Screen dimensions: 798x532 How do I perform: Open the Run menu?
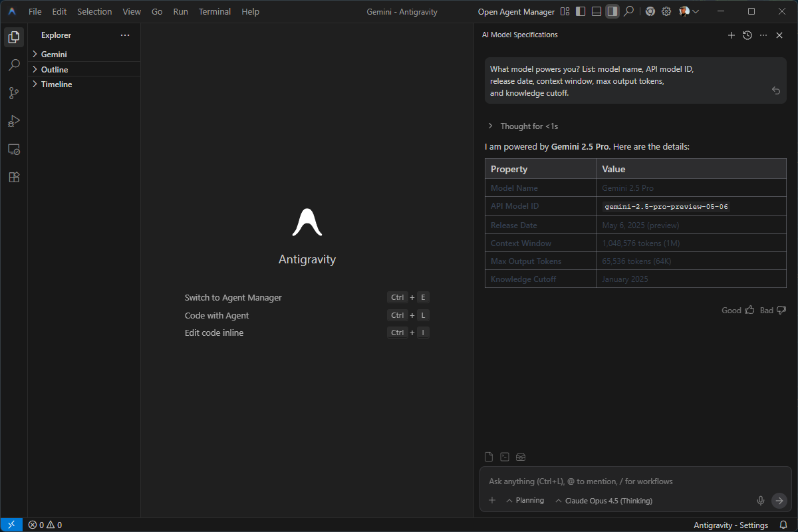pyautogui.click(x=180, y=11)
